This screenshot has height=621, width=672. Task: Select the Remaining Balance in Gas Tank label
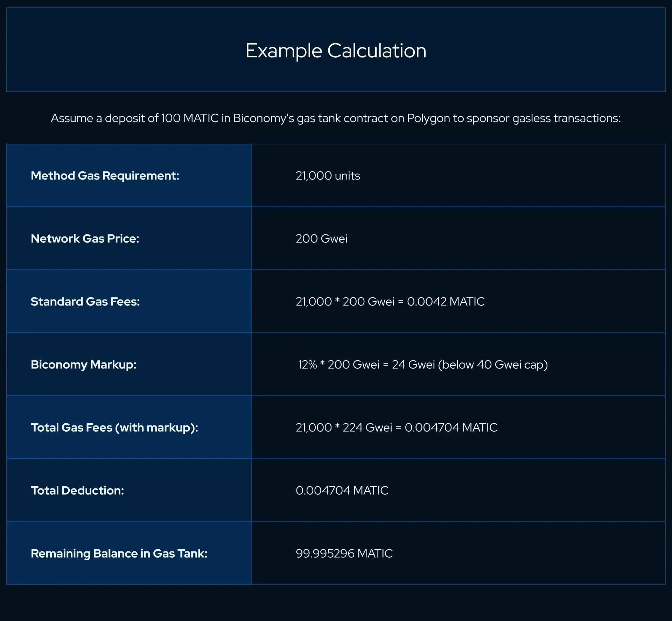tap(119, 553)
